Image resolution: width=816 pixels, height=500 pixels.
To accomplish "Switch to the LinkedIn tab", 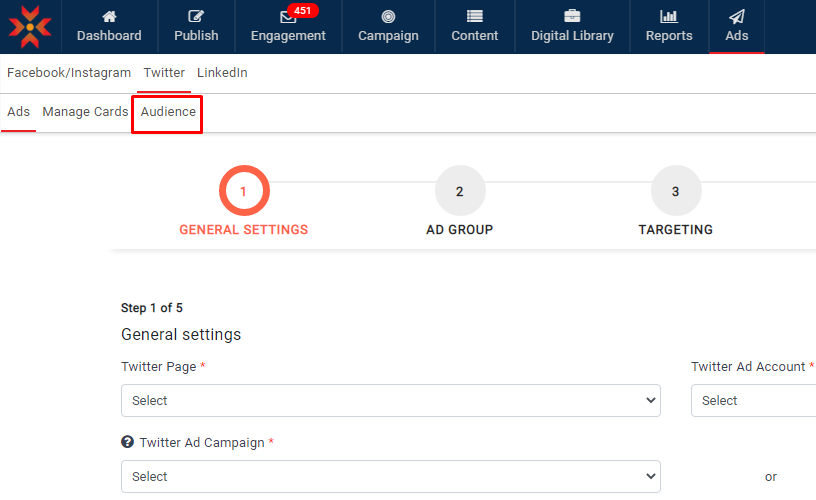I will (222, 73).
